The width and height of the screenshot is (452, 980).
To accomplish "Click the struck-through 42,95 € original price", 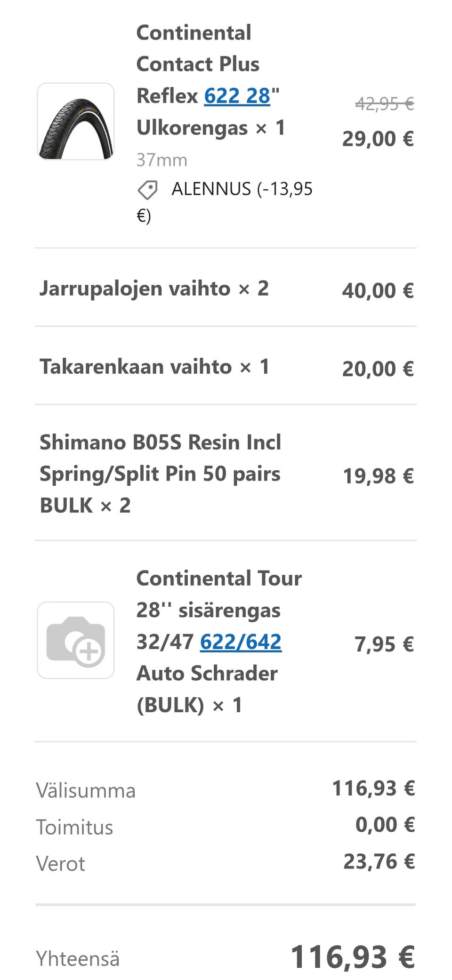I will [384, 104].
